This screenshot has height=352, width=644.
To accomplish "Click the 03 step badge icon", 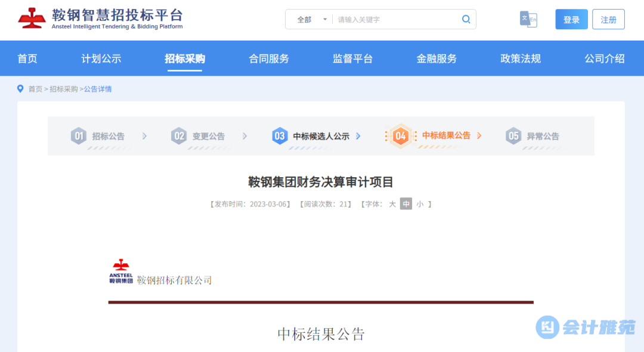I will [279, 136].
